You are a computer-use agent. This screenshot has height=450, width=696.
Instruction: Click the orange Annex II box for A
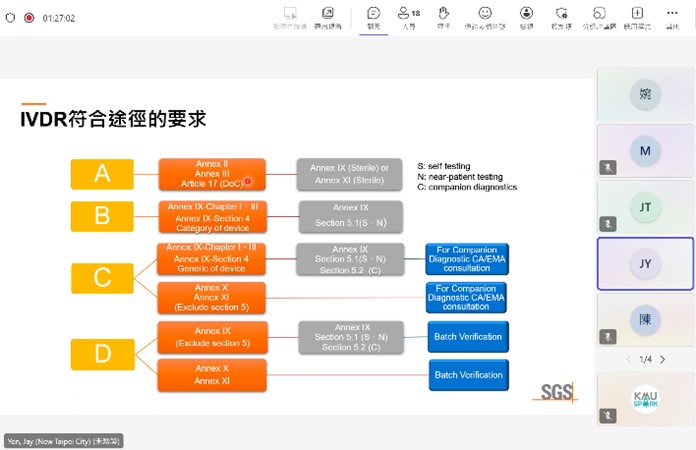click(211, 173)
